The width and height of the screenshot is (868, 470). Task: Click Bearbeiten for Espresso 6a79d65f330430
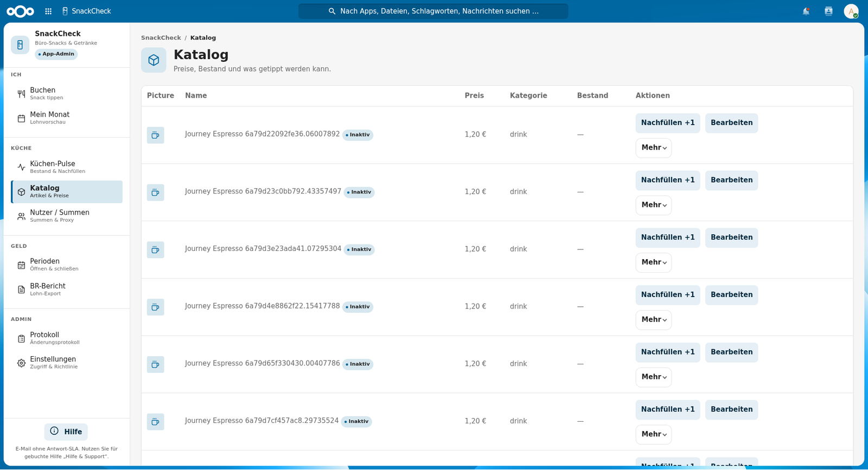click(732, 352)
